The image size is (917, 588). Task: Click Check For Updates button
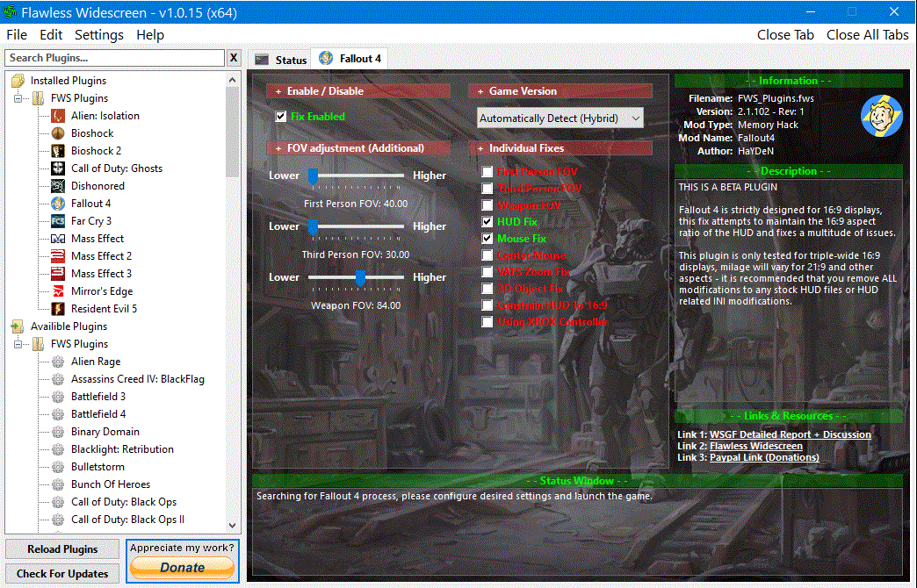[x=62, y=574]
